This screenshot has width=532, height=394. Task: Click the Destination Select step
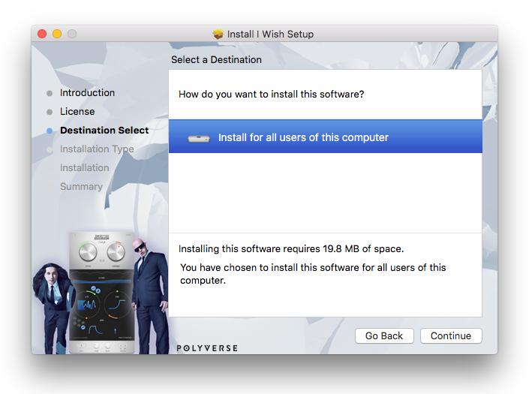click(x=104, y=131)
